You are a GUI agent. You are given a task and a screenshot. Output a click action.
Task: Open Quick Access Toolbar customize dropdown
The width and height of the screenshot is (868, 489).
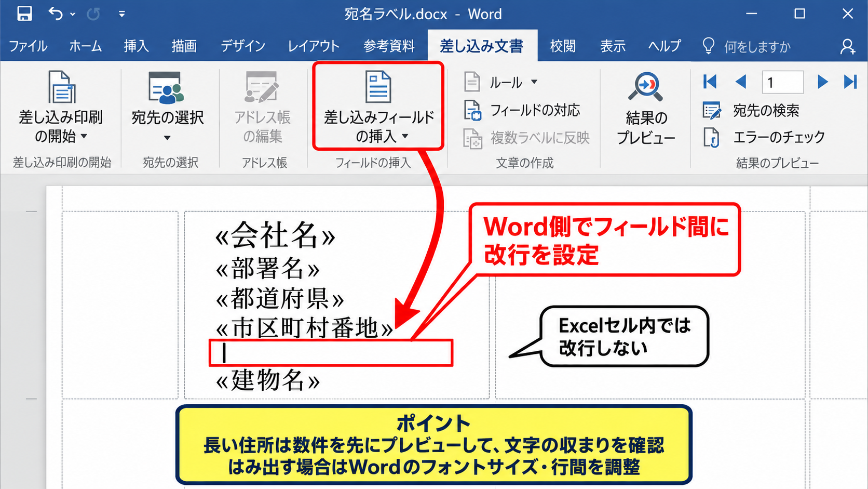(121, 14)
